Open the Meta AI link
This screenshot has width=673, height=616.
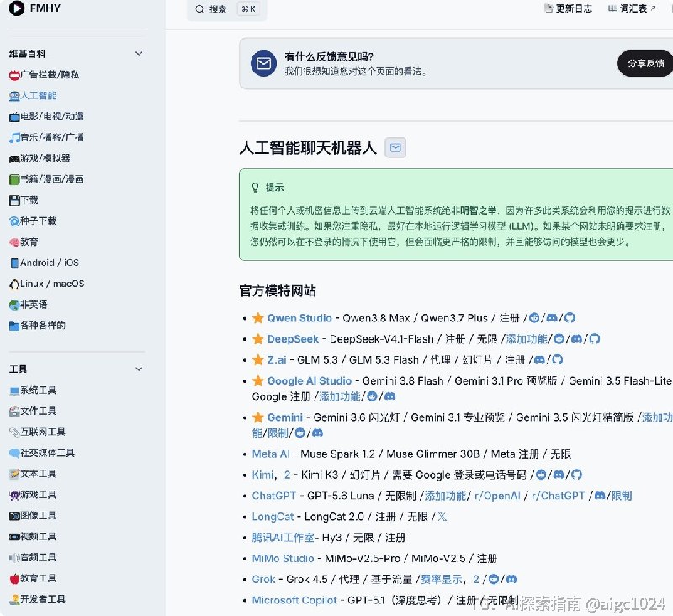point(271,454)
